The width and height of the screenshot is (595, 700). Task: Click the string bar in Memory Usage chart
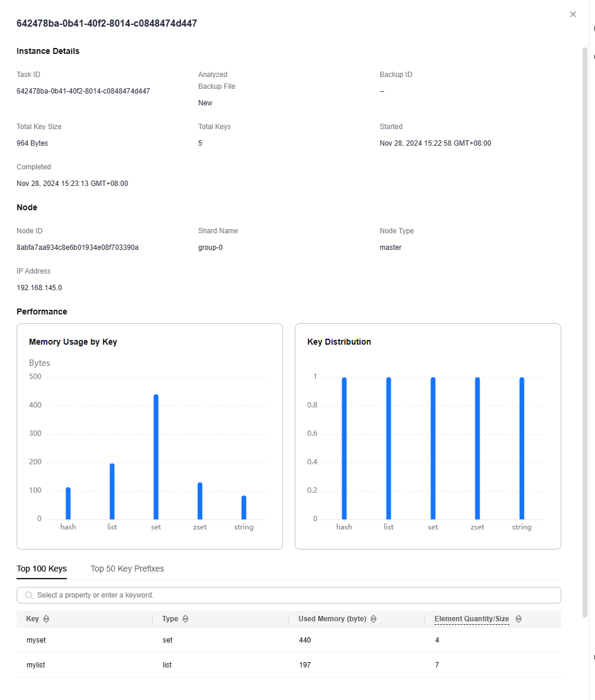point(244,507)
